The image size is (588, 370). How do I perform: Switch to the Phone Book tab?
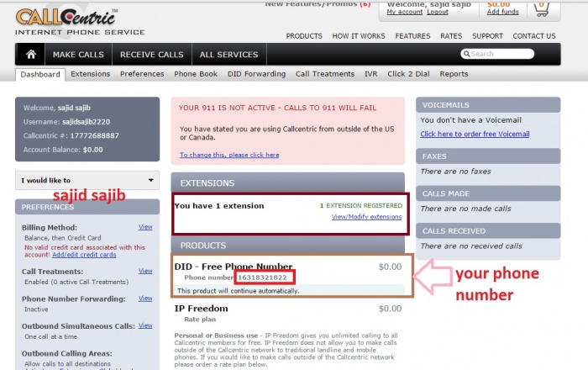(x=196, y=74)
